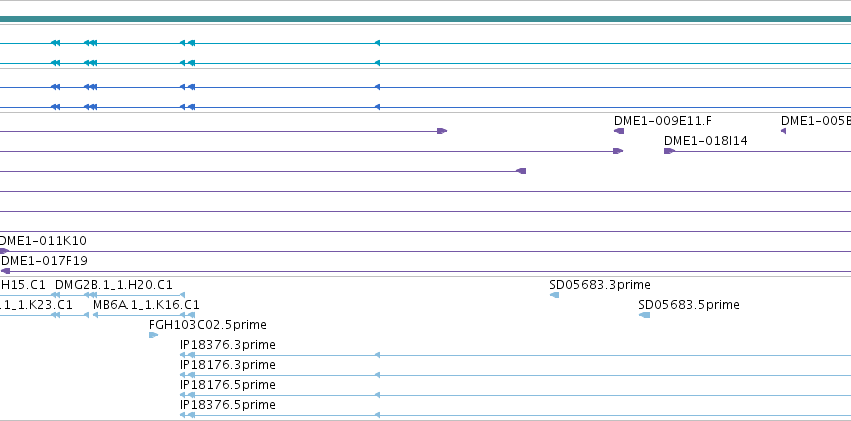Select the arrowhead ending the topmost purple EST line
The height and width of the screenshot is (421, 851).
[442, 131]
